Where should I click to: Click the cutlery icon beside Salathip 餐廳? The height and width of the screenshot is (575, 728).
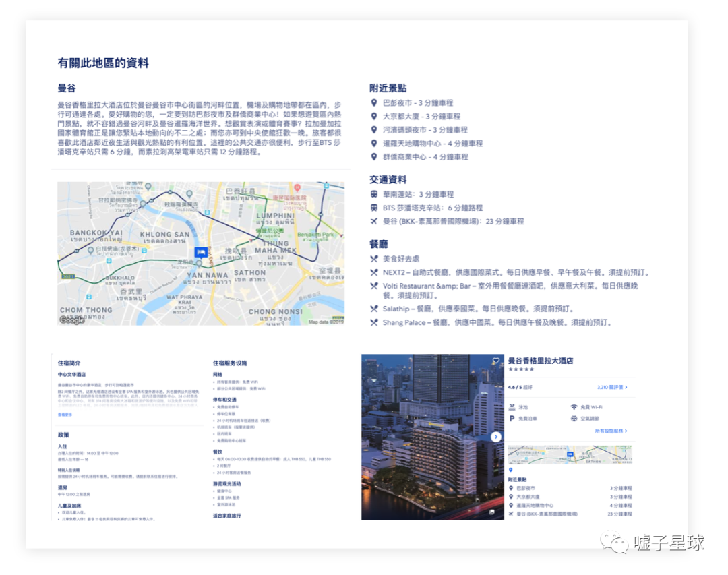coord(373,309)
